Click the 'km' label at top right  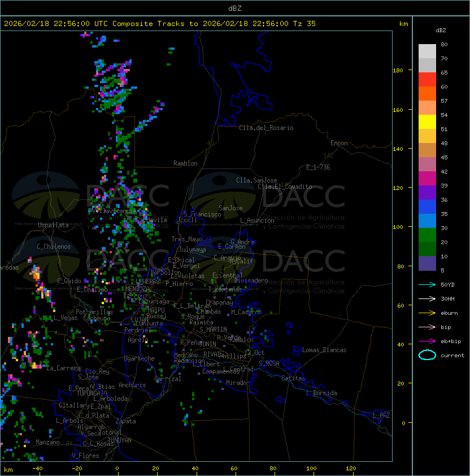(403, 24)
